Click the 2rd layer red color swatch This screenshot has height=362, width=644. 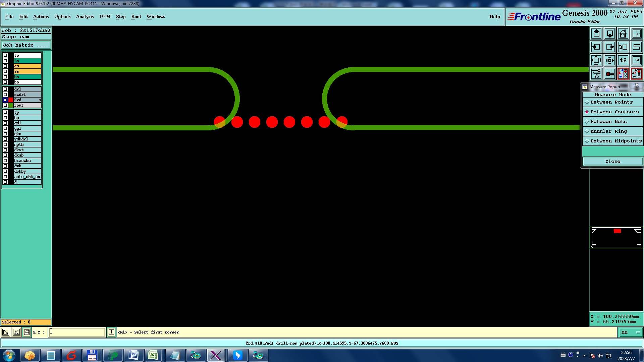tap(11, 100)
